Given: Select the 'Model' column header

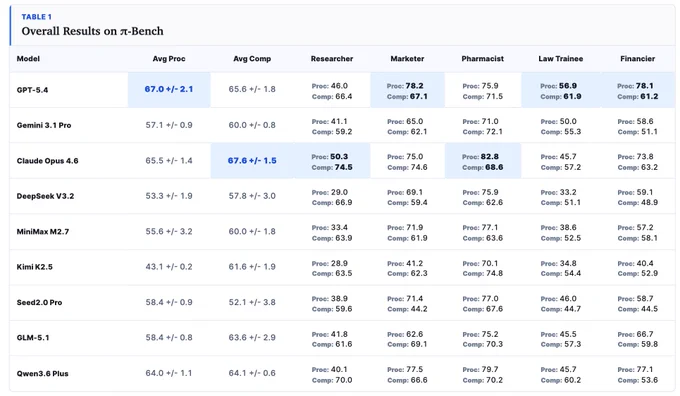Looking at the screenshot, I should (28, 59).
